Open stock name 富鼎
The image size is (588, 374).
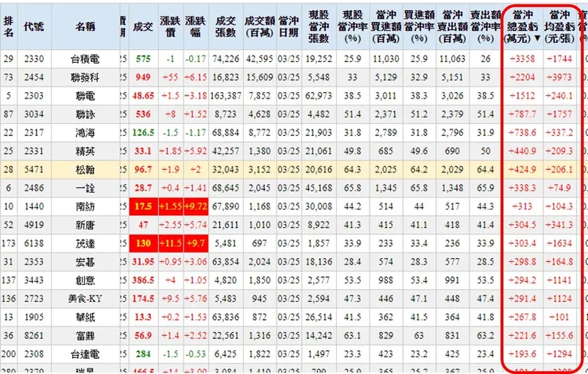point(85,335)
